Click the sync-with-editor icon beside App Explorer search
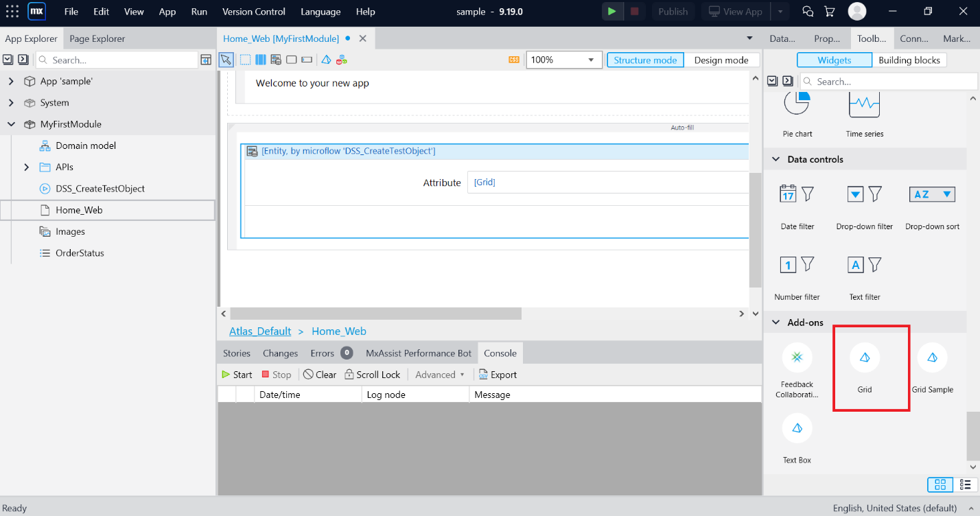Screen dimensions: 980x516 (x=206, y=60)
